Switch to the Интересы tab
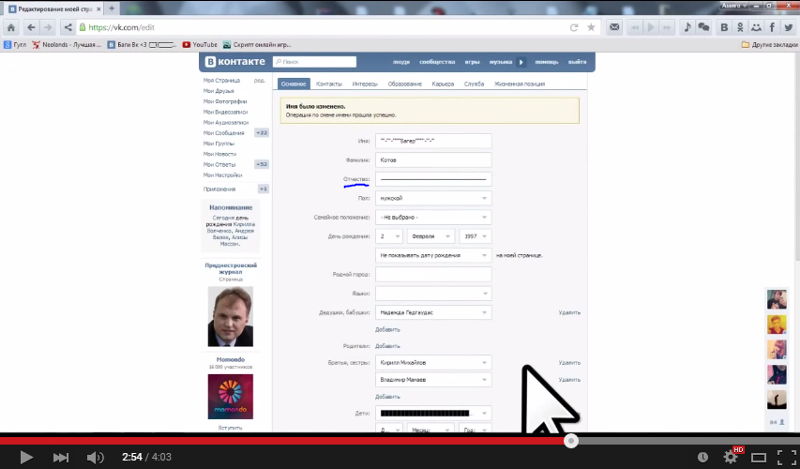The image size is (800, 469). [365, 84]
